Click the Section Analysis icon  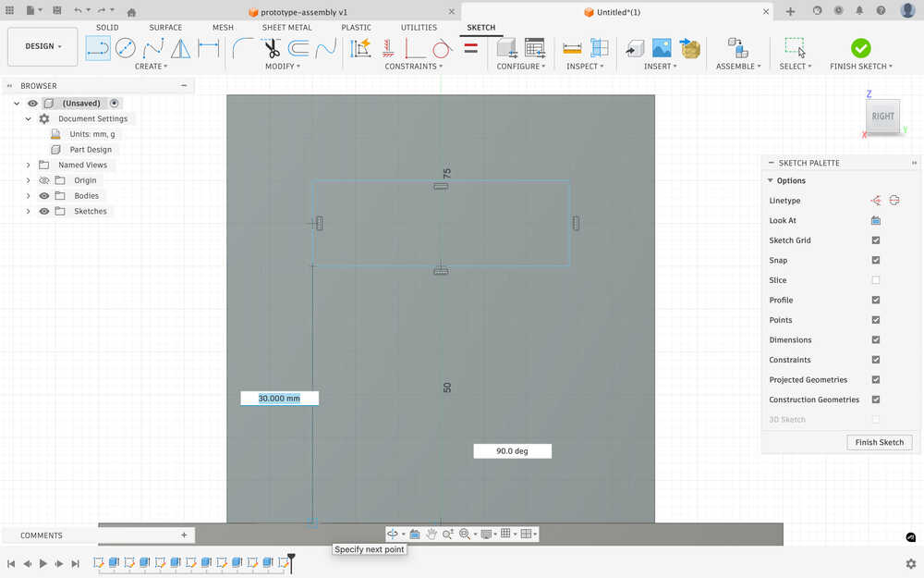[x=600, y=48]
